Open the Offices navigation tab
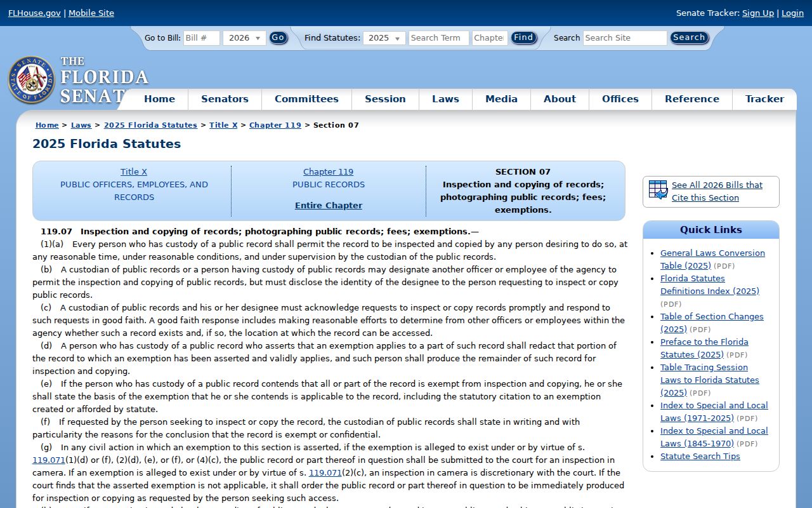This screenshot has height=508, width=812. (x=620, y=99)
